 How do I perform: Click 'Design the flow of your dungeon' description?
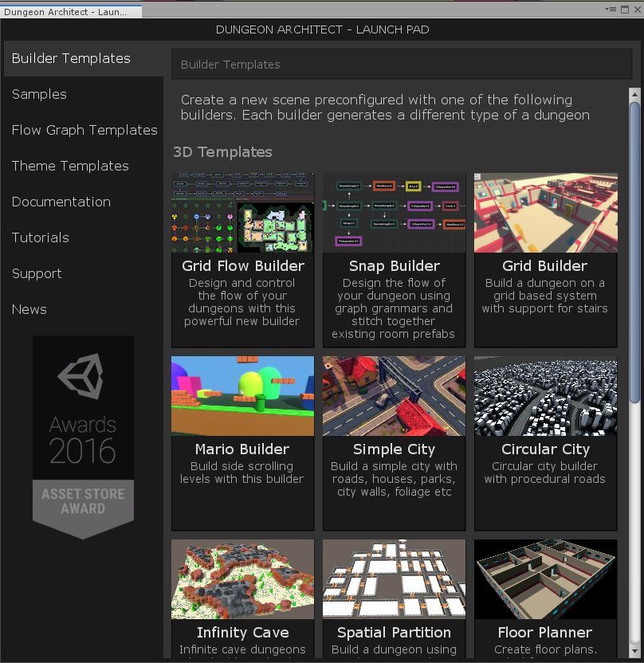click(x=393, y=308)
